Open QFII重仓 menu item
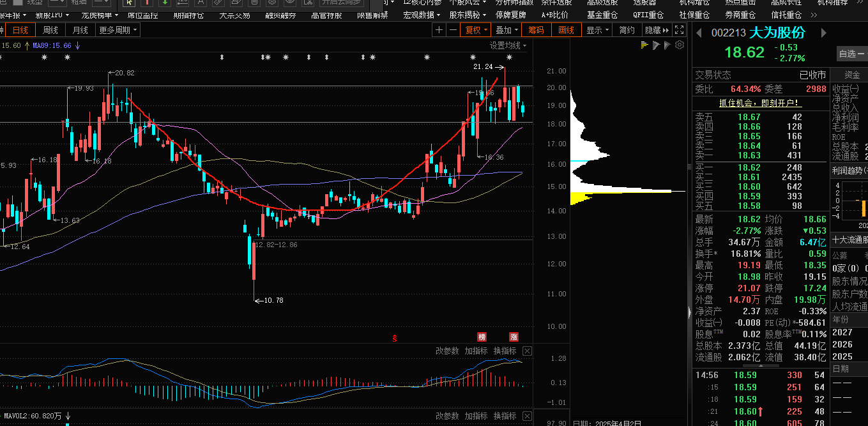The width and height of the screenshot is (868, 426). click(x=648, y=15)
